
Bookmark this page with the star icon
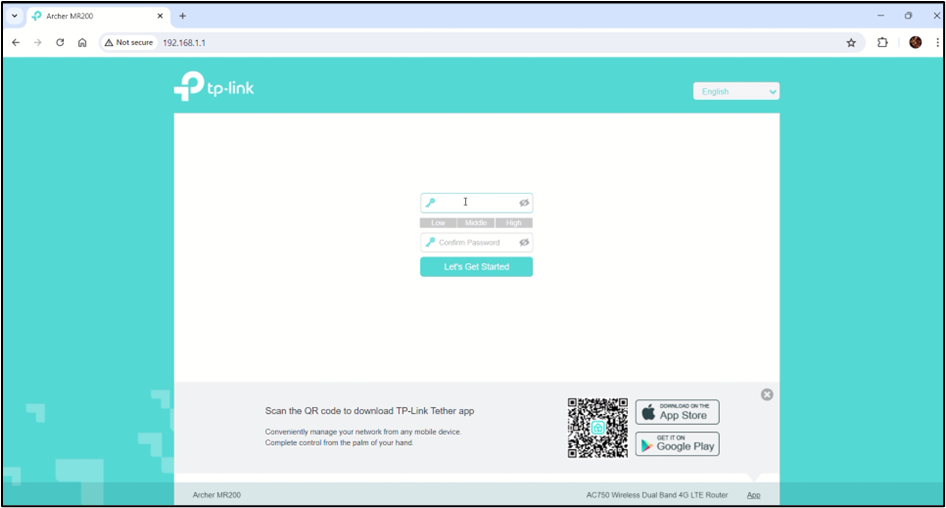pos(851,43)
